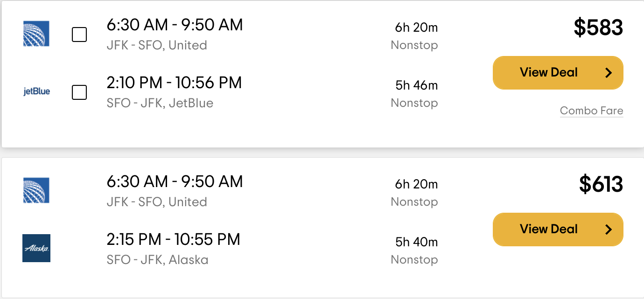Click the arrow on the $613 View Deal button
644x299 pixels.
point(609,229)
